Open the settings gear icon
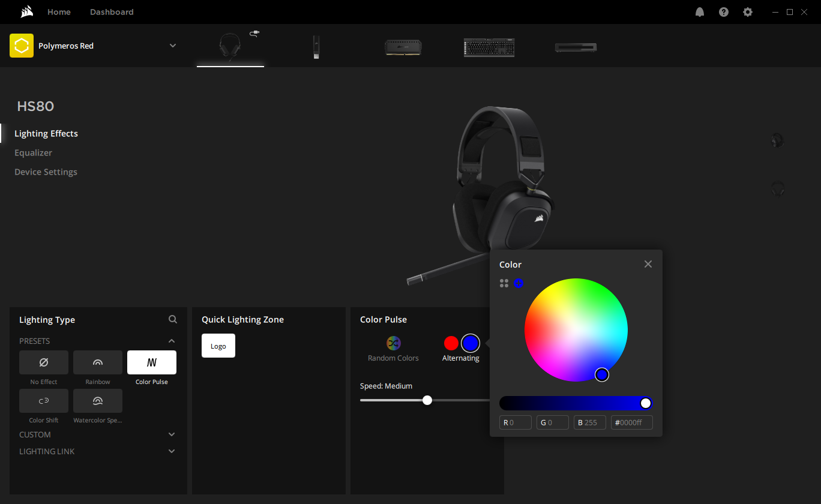 click(748, 12)
